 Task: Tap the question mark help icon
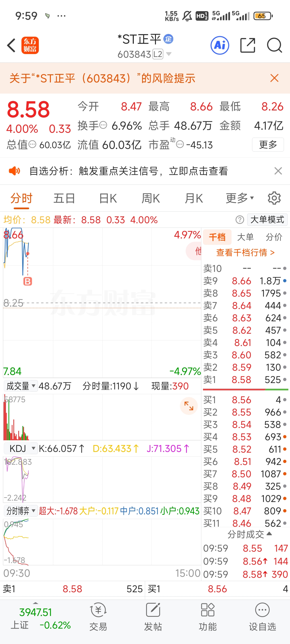point(240,220)
